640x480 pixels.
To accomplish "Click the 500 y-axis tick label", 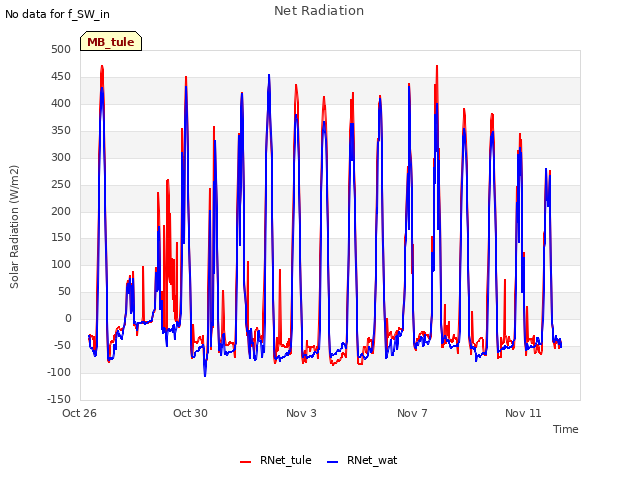I will coord(61,49).
